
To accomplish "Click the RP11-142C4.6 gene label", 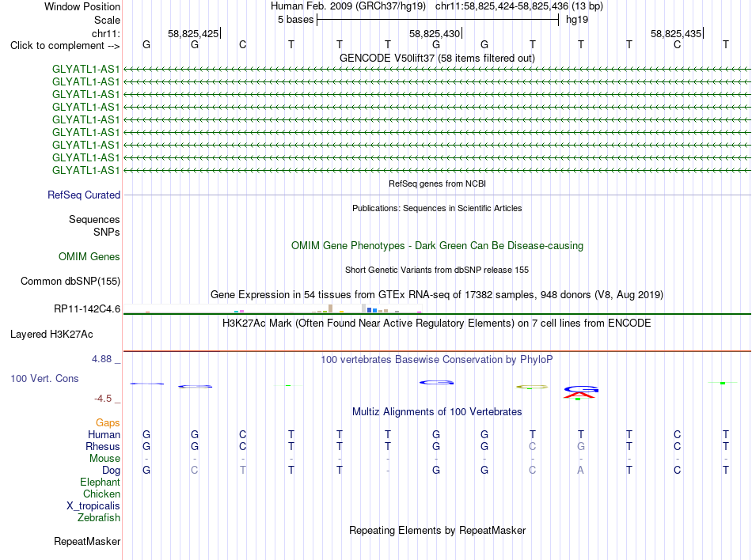I will (x=87, y=309).
